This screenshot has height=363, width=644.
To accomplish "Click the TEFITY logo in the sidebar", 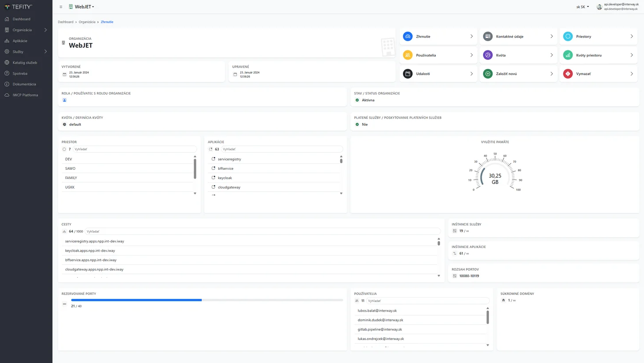I will tap(18, 7).
